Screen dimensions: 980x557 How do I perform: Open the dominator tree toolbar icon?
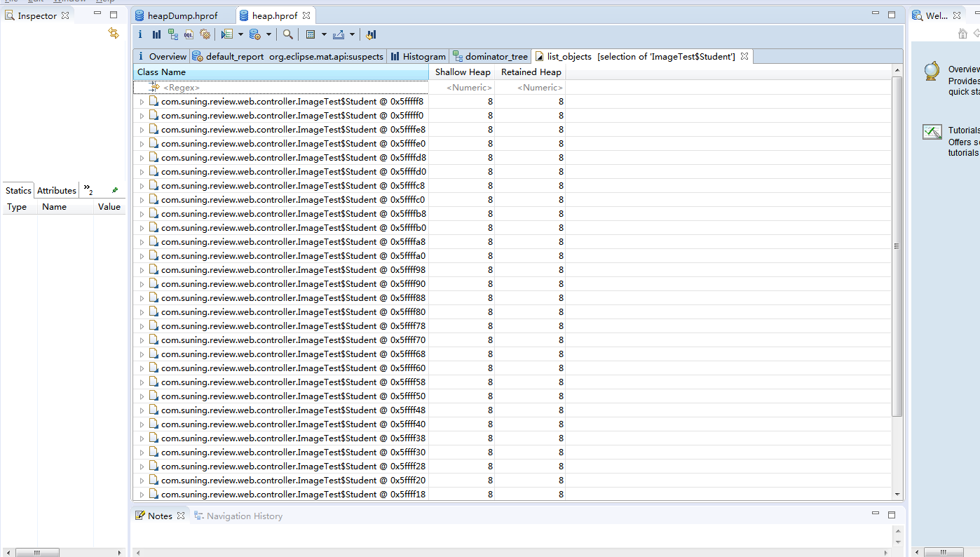pyautogui.click(x=172, y=34)
